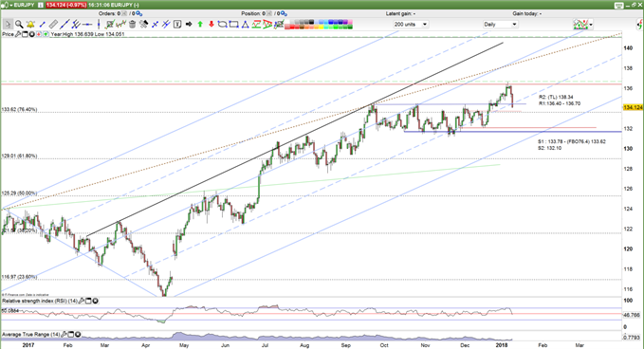The width and height of the screenshot is (644, 349).
Task: Pick the pink color swatch
Action: coord(350,22)
